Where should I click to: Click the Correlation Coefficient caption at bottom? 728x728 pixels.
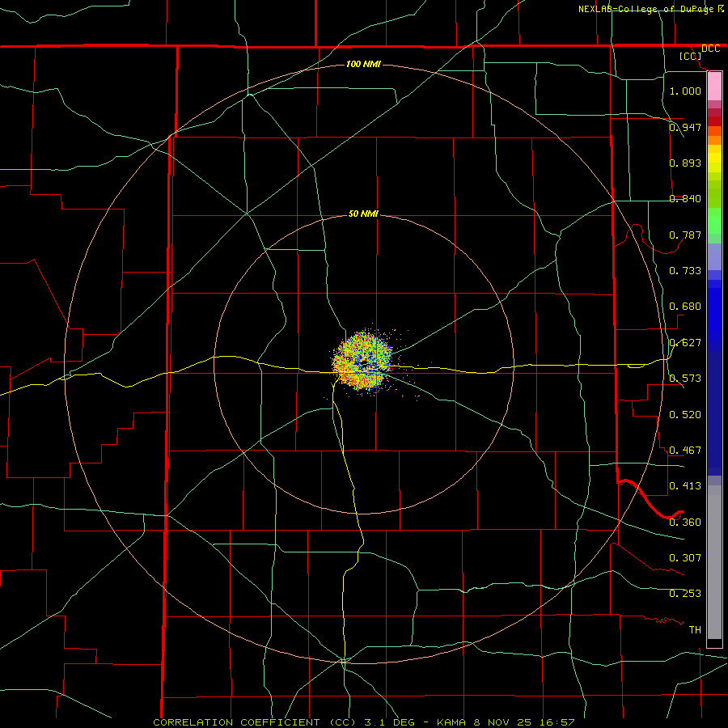coord(364,722)
